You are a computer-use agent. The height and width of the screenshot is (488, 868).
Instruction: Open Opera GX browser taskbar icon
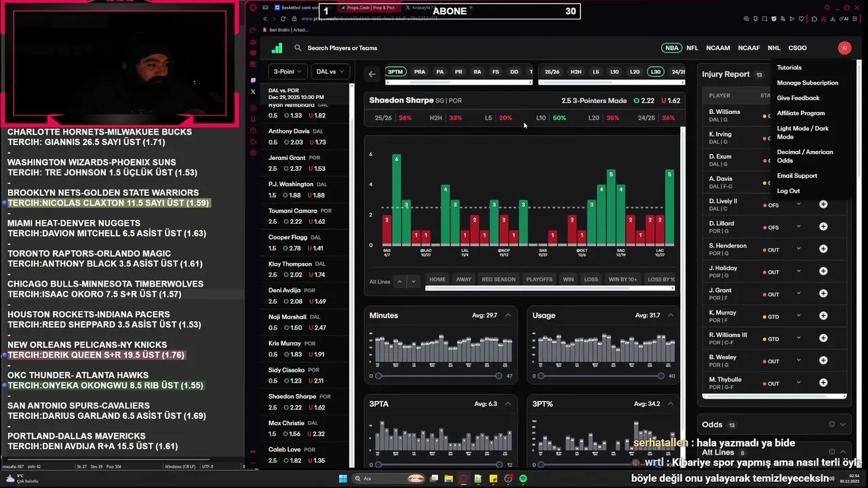coord(464,479)
